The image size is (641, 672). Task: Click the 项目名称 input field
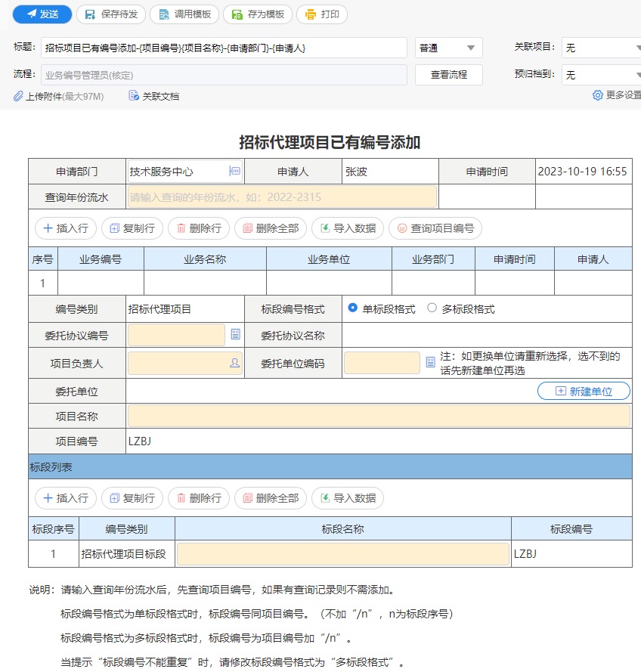[379, 417]
